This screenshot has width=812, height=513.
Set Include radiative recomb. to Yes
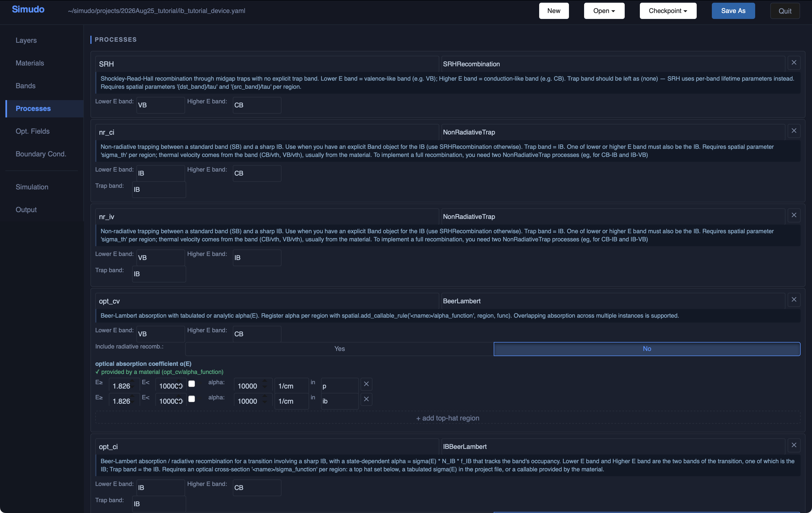339,349
